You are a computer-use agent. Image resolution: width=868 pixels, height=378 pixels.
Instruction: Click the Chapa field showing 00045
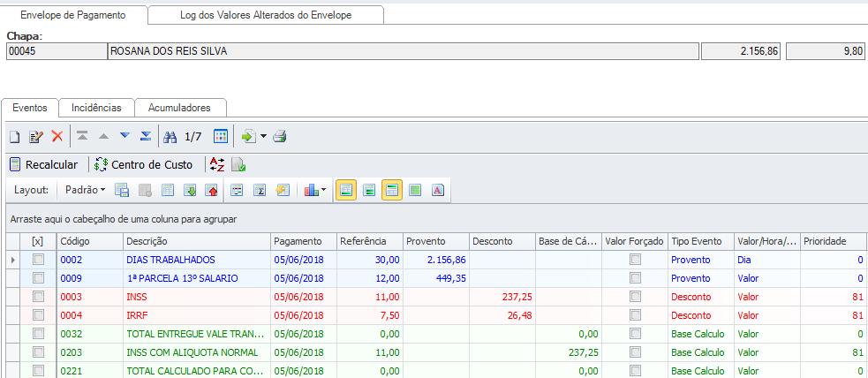(x=56, y=51)
